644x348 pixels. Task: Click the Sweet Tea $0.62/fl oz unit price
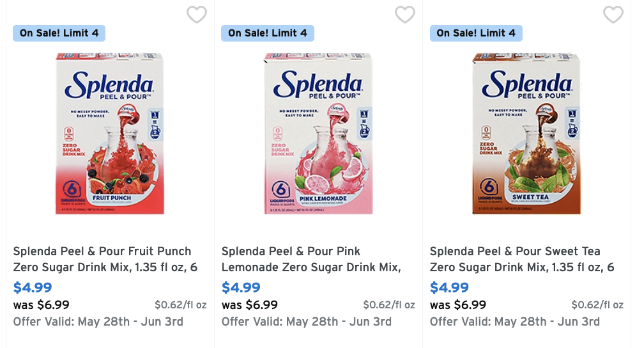[597, 305]
